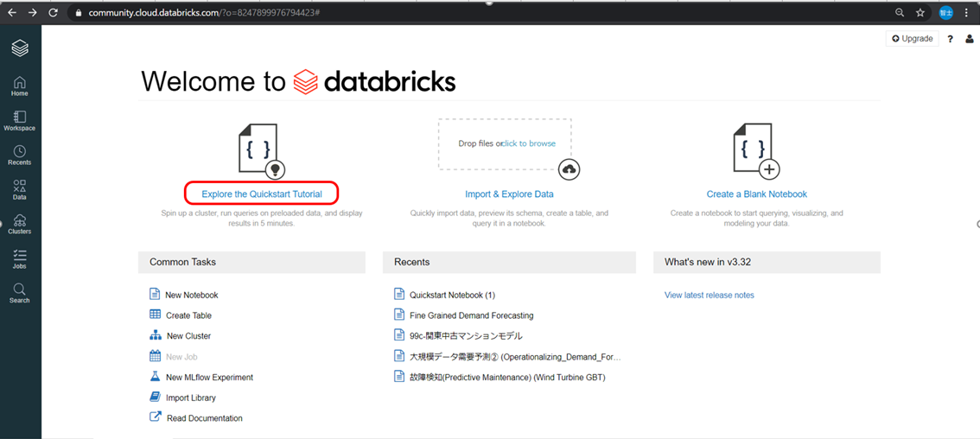Image resolution: width=980 pixels, height=439 pixels.
Task: Click the cloud upload icon
Action: [570, 169]
